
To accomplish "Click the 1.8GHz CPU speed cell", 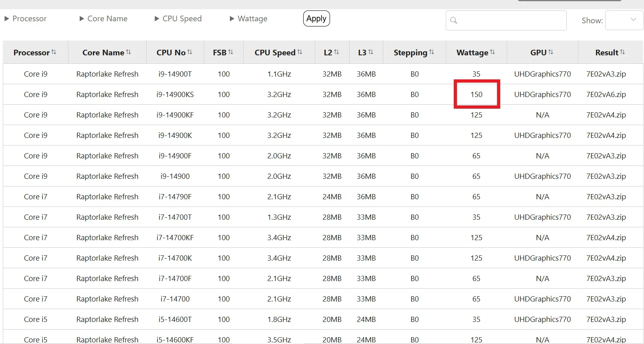I will point(279,320).
